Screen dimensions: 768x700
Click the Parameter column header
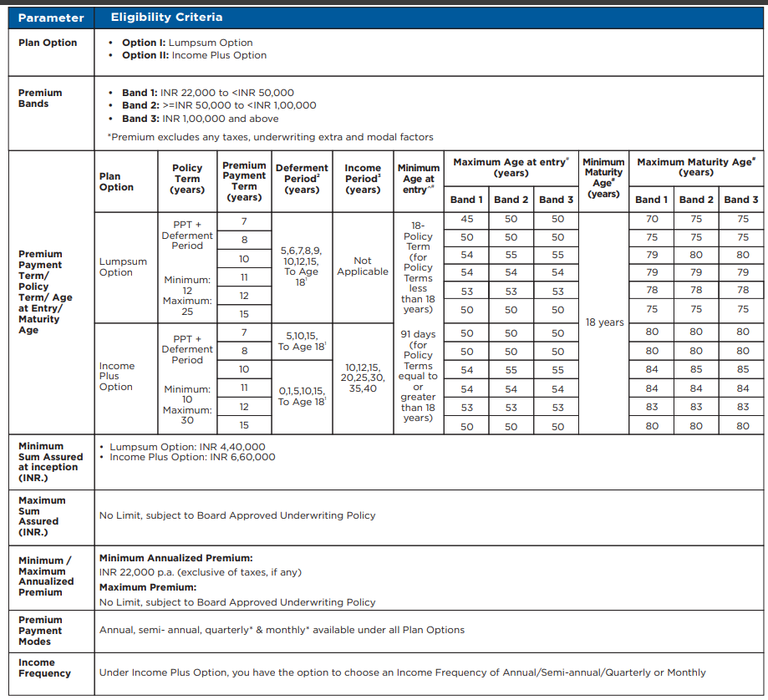(x=51, y=18)
